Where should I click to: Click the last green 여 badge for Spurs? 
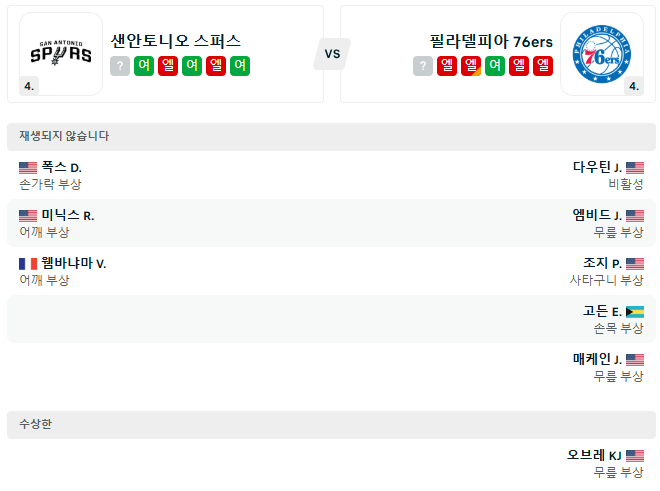(240, 66)
